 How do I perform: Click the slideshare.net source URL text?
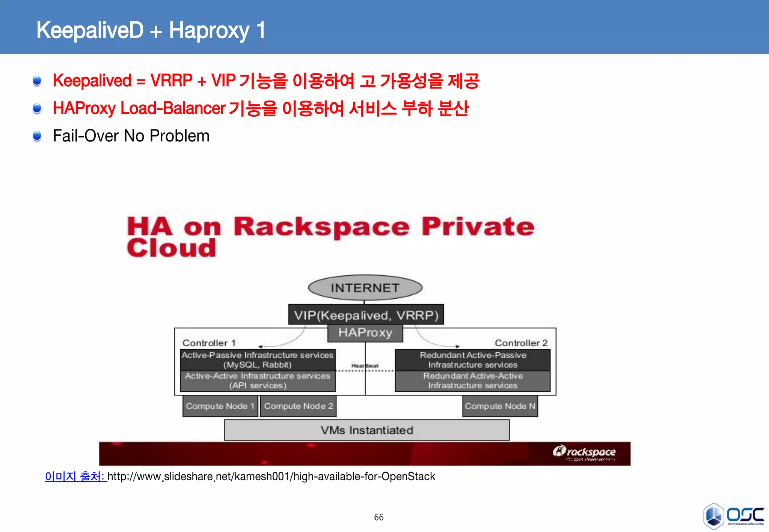point(271,476)
